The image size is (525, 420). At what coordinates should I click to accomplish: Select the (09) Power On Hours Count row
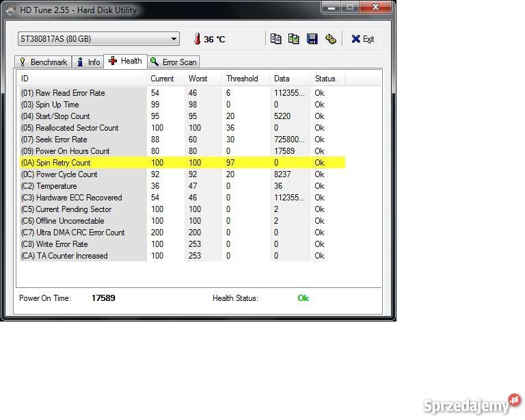[183, 151]
